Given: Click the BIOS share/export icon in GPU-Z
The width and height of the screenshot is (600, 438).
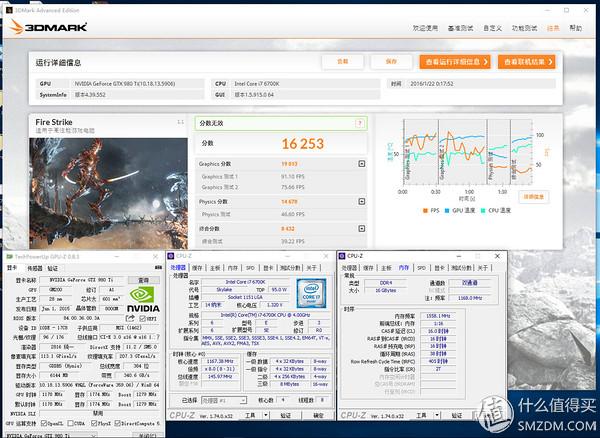Looking at the screenshot, I should pyautogui.click(x=130, y=318).
